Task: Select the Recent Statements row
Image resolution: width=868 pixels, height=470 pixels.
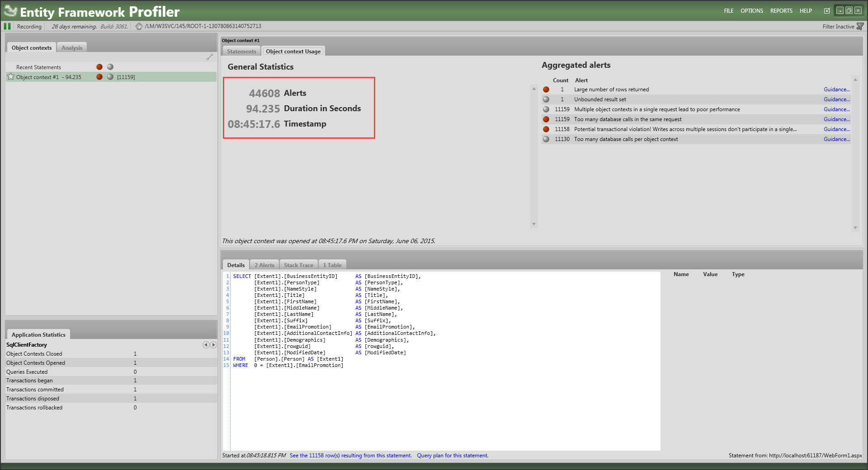Action: tap(111, 67)
